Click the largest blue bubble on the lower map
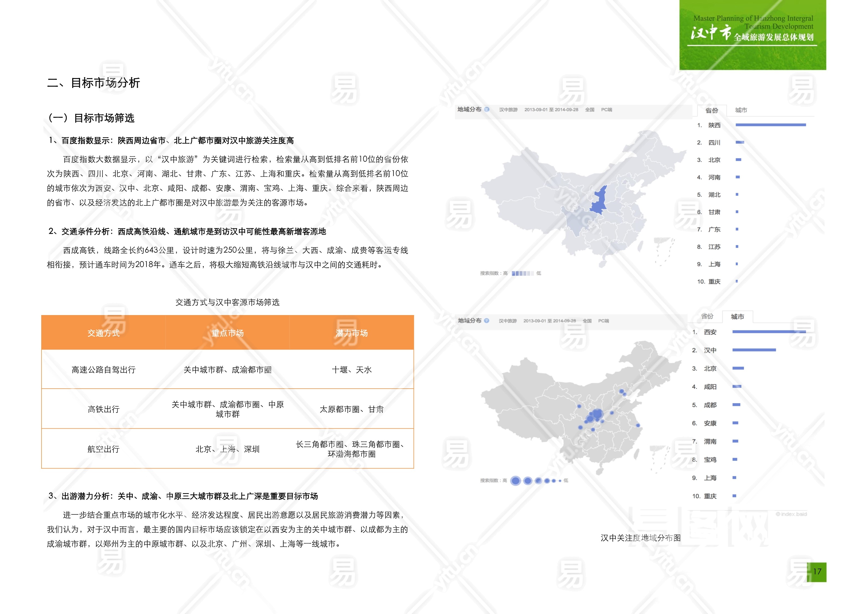This screenshot has width=868, height=614. 597,414
